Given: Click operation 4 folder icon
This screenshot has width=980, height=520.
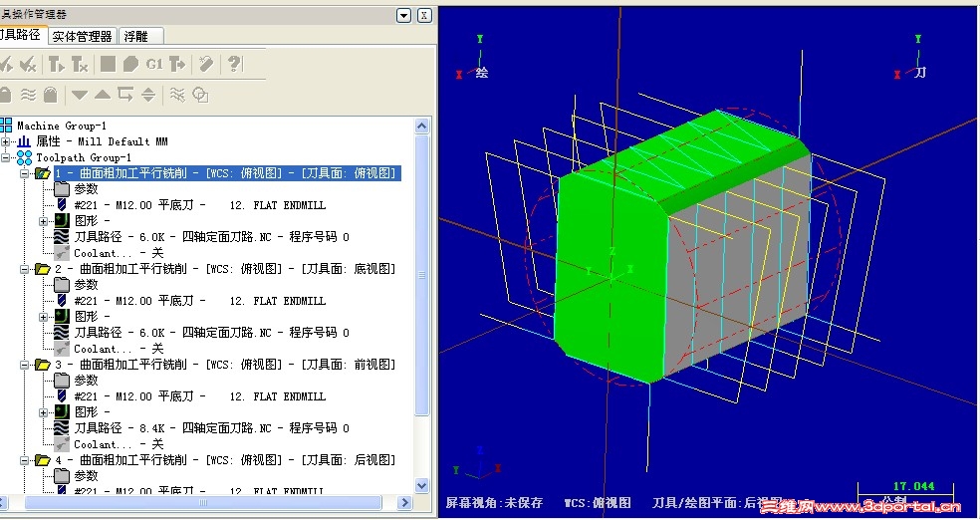Looking at the screenshot, I should [x=43, y=460].
